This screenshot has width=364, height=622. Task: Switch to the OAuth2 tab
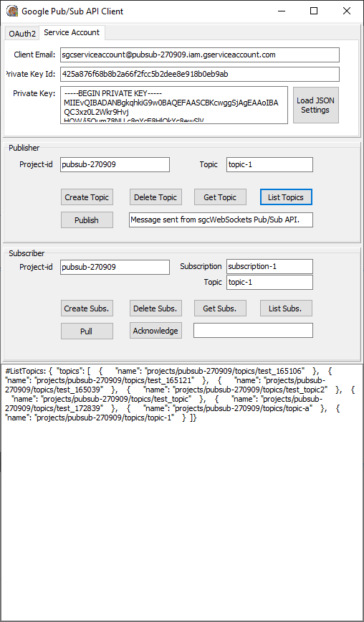(x=22, y=34)
